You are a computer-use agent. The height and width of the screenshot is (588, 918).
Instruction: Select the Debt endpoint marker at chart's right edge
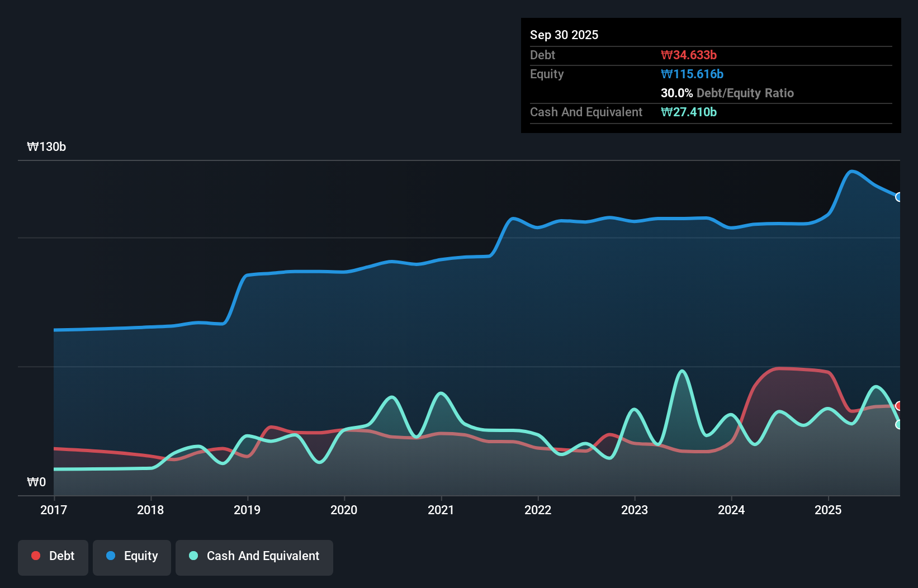tap(899, 406)
